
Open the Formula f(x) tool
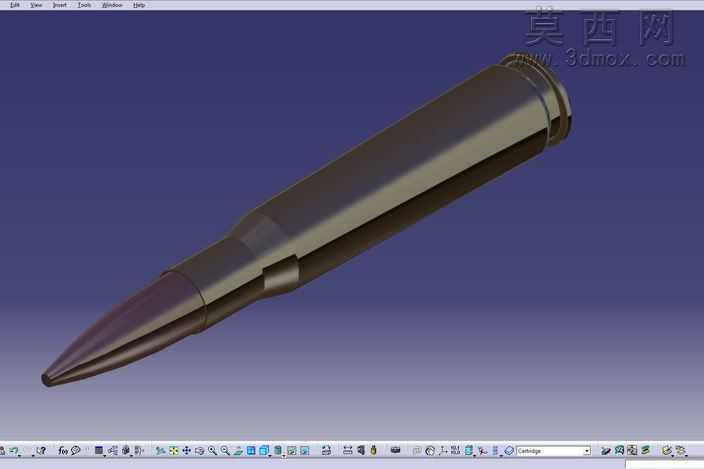62,450
